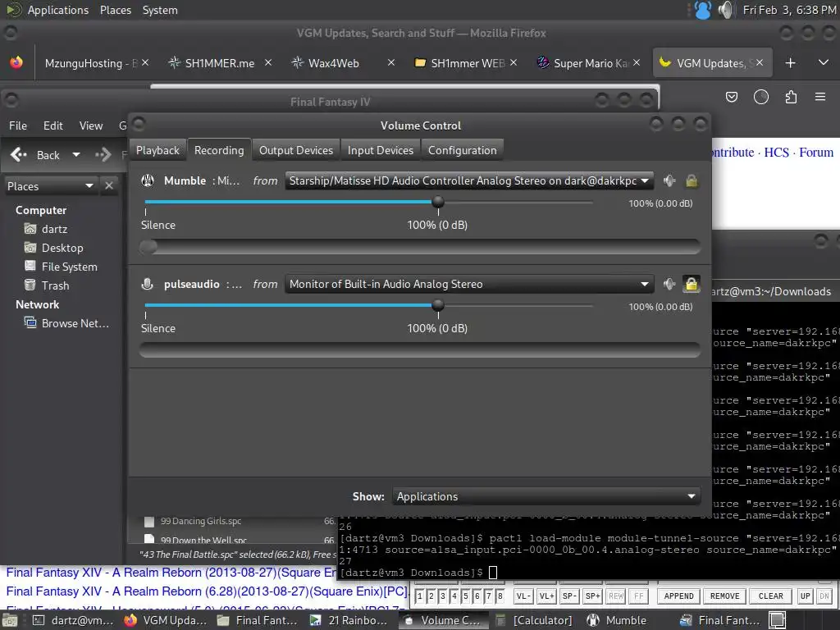Click the pulseaudio microphone icon
Screen dimensions: 840x630
[148, 284]
